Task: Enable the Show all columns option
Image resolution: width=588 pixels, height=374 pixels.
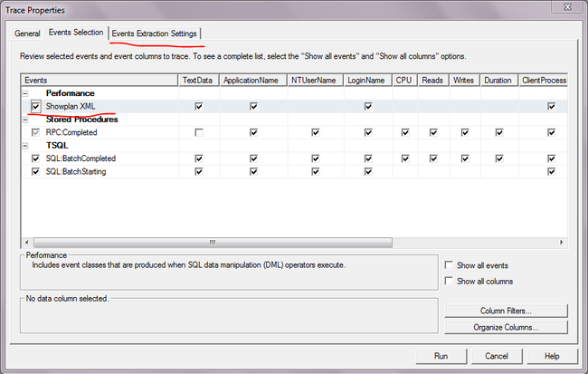Action: [x=449, y=281]
